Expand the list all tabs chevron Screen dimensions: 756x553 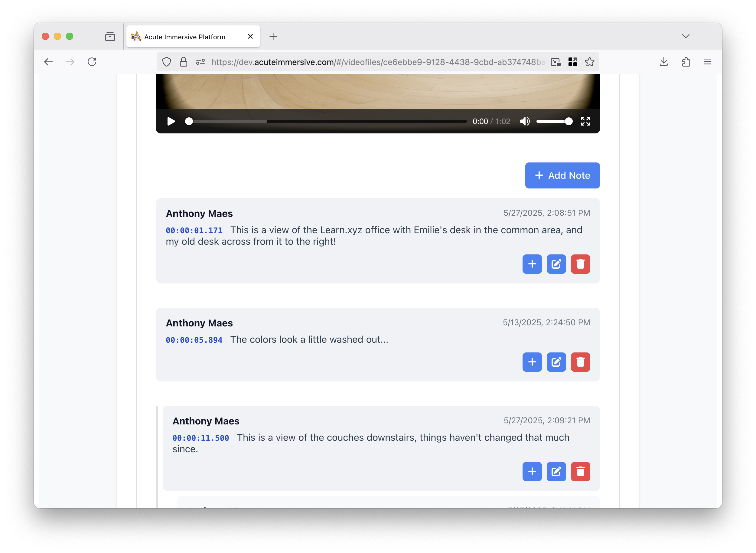pyautogui.click(x=685, y=36)
